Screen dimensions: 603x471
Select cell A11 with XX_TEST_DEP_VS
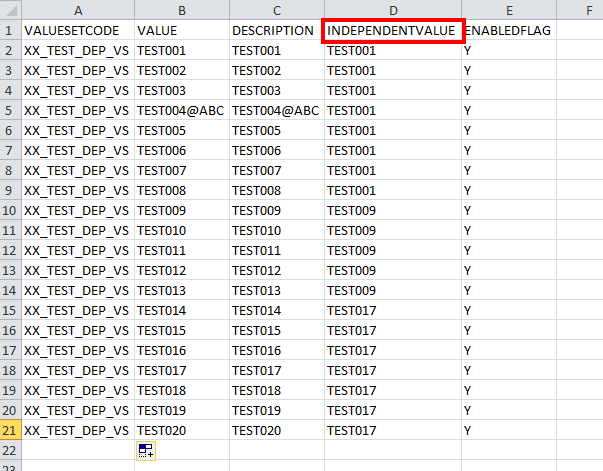[78, 230]
